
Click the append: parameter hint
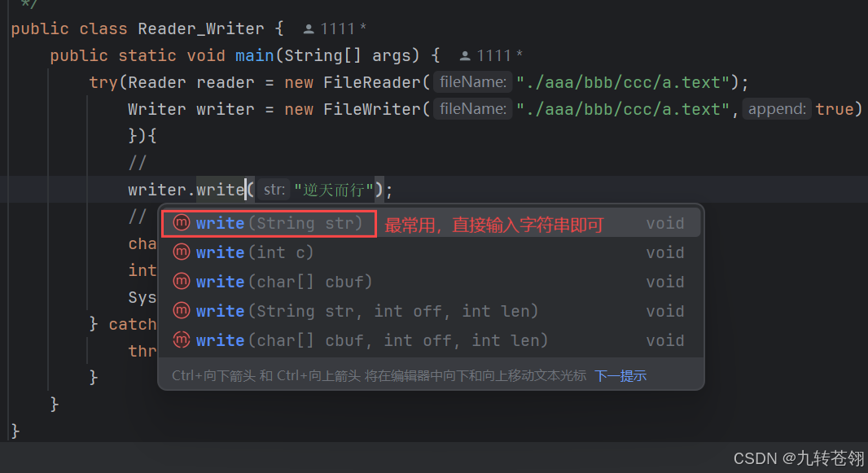coord(777,109)
